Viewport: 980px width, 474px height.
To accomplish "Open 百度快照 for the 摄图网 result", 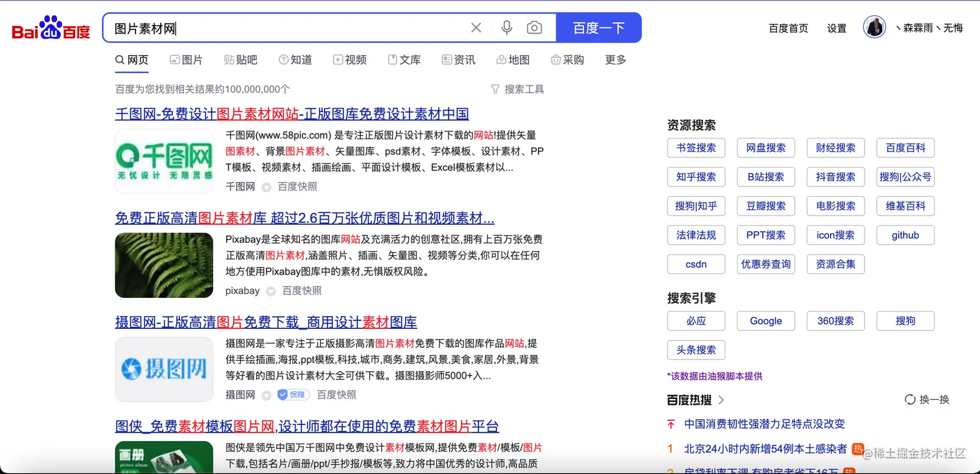I will pyautogui.click(x=336, y=394).
